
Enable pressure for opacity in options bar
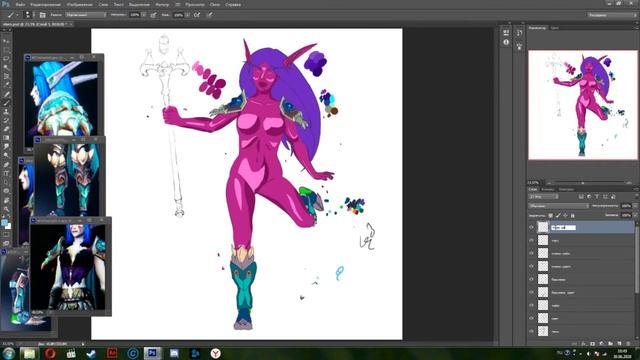point(153,15)
